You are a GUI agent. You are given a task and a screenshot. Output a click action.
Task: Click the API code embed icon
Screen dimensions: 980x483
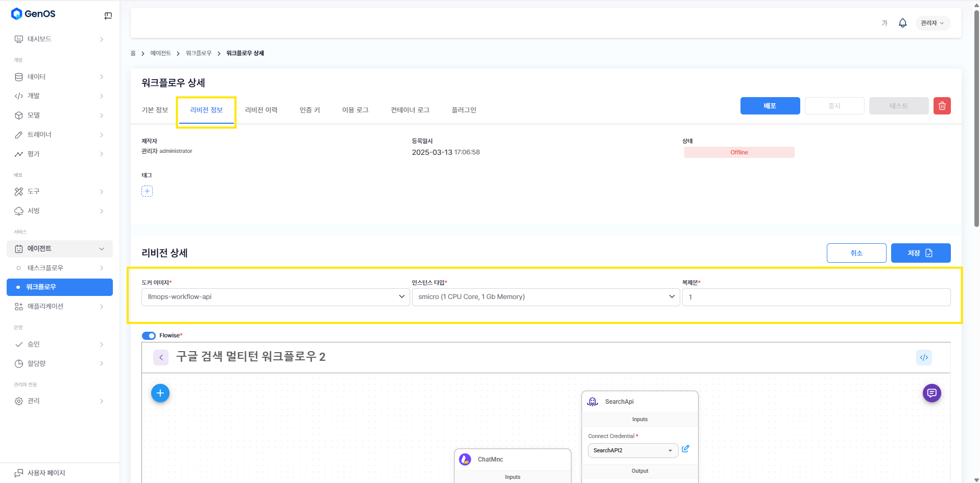[924, 357]
